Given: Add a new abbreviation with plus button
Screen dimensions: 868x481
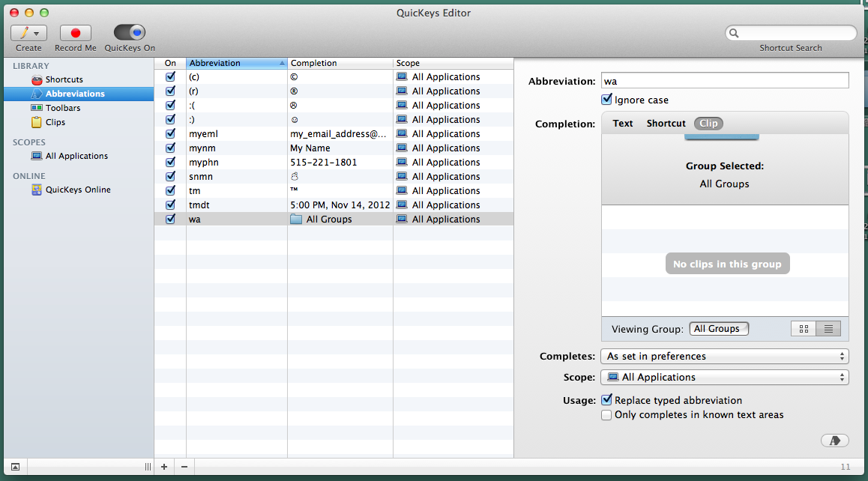Looking at the screenshot, I should point(164,467).
